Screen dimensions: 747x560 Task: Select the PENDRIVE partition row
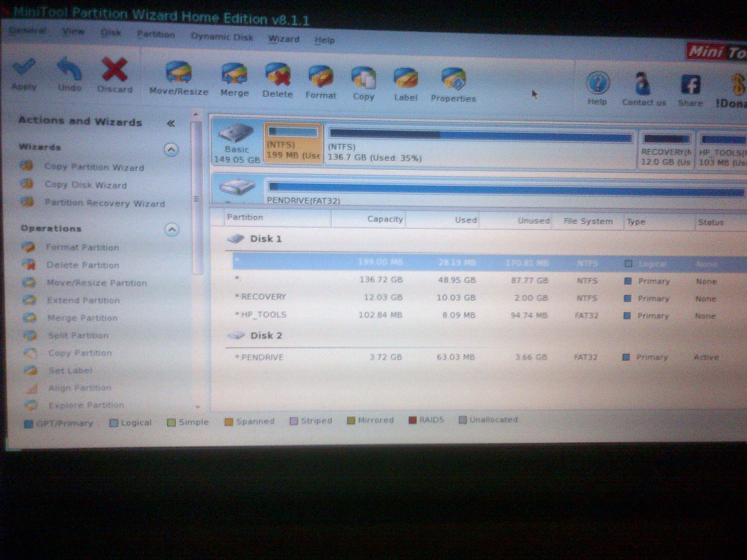click(486, 357)
